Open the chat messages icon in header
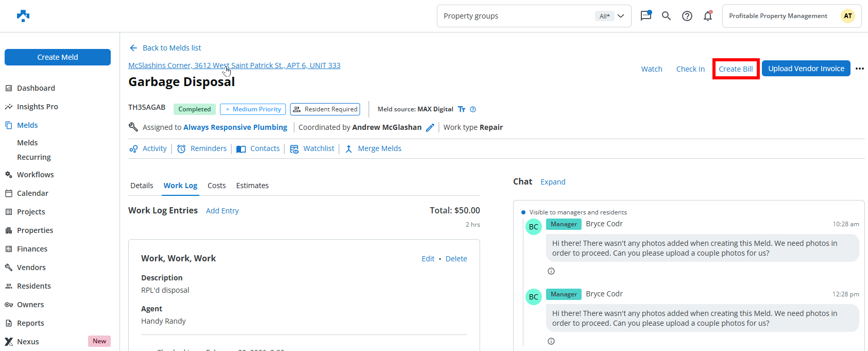The image size is (868, 351). pyautogui.click(x=645, y=16)
